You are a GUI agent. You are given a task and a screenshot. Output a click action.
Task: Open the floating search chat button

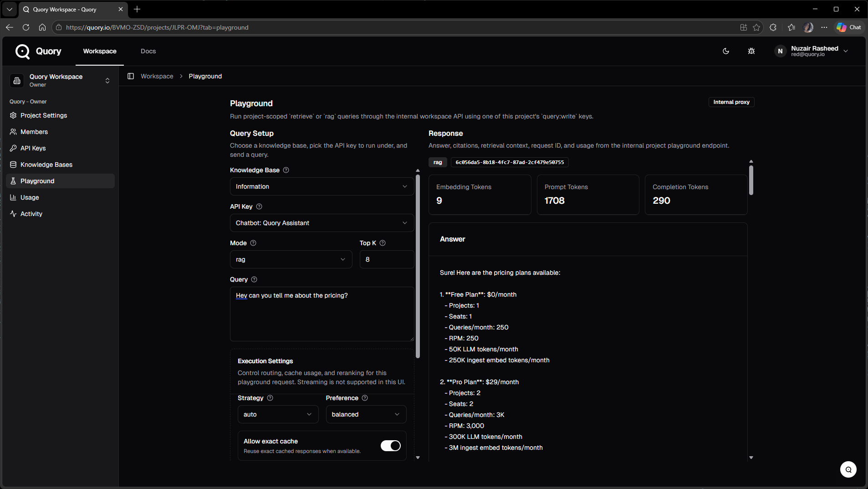tap(848, 469)
